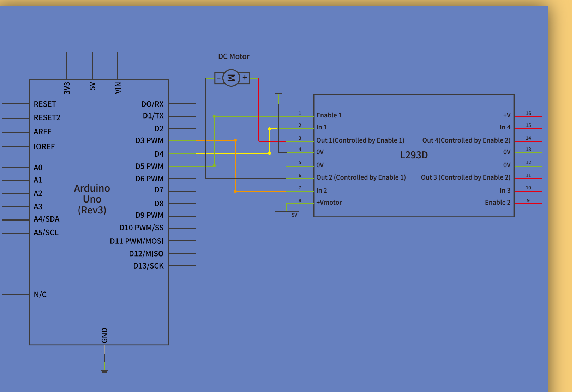Image resolution: width=582 pixels, height=392 pixels.
Task: Click Out 4(Controlled by Enable 2) label
Action: [x=466, y=140]
